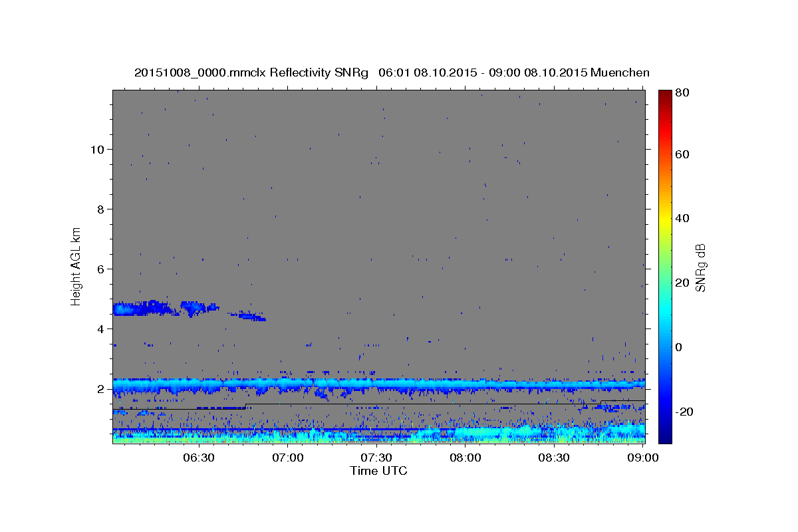
Task: Click the colorbar value 40
Action: [682, 218]
